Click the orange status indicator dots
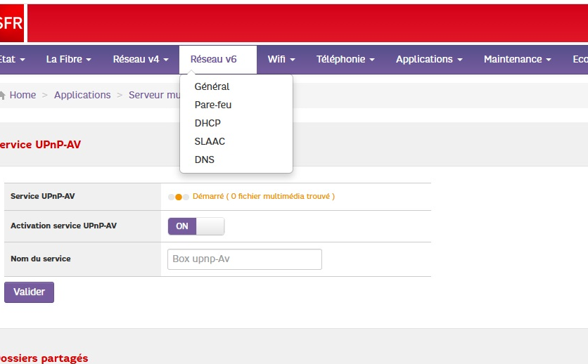The image size is (588, 364). click(x=179, y=197)
